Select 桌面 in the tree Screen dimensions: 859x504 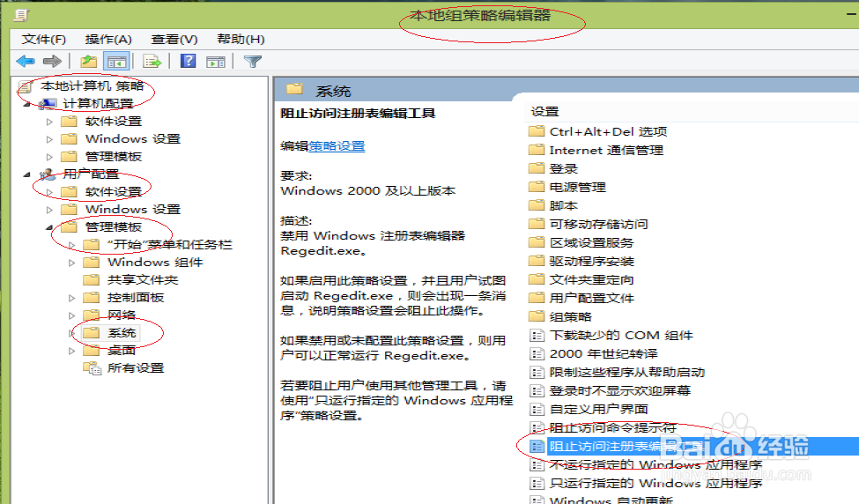[121, 351]
